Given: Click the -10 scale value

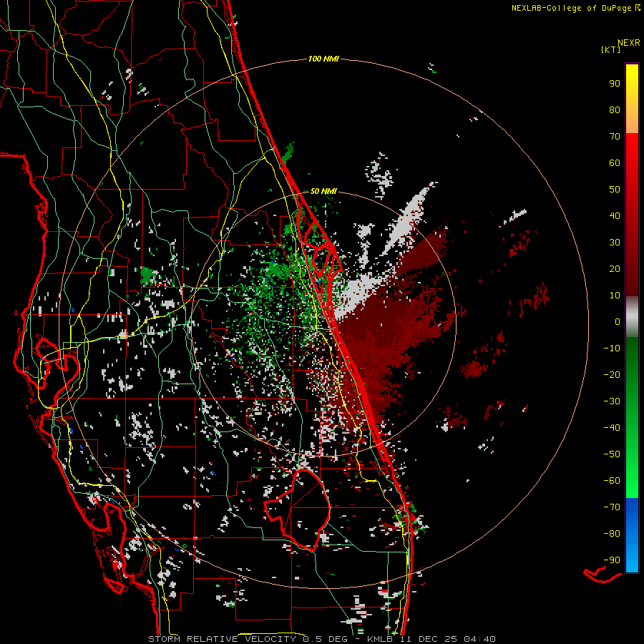Looking at the screenshot, I should pos(612,348).
